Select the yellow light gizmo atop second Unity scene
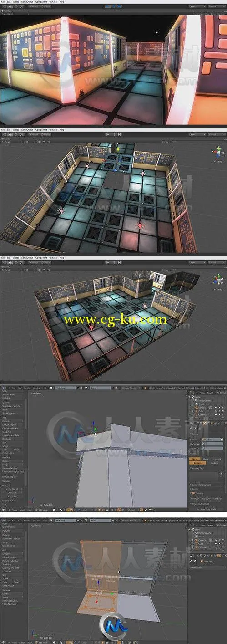The image size is (227, 644). (118, 148)
